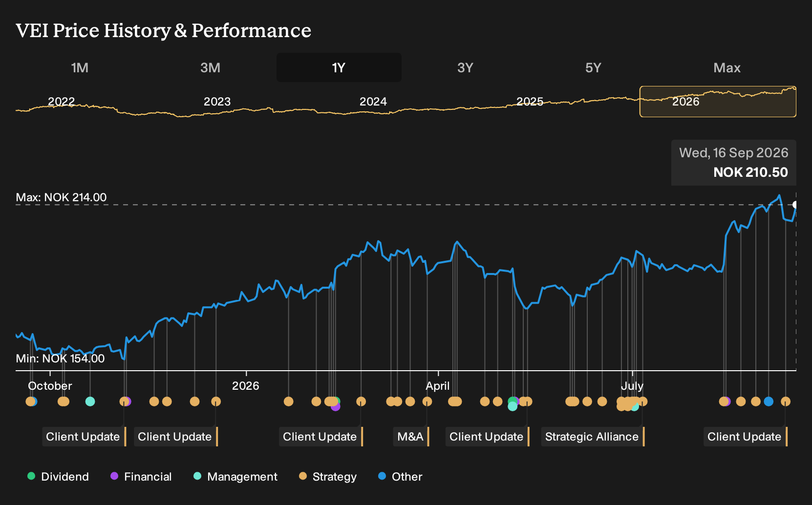This screenshot has height=505, width=812.
Task: Click Strategy dot above rightmost Client Update label
Action: (x=786, y=401)
